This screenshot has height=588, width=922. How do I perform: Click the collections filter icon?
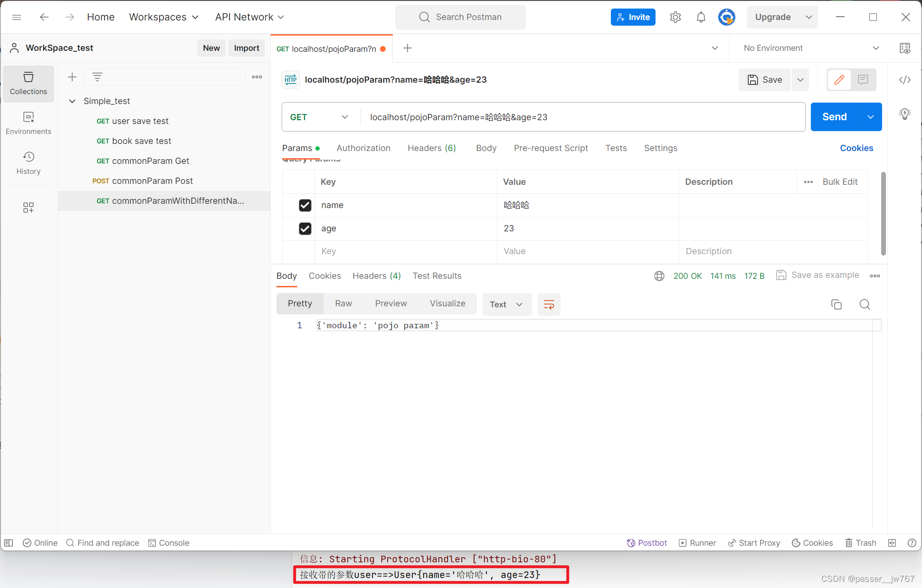tap(97, 77)
